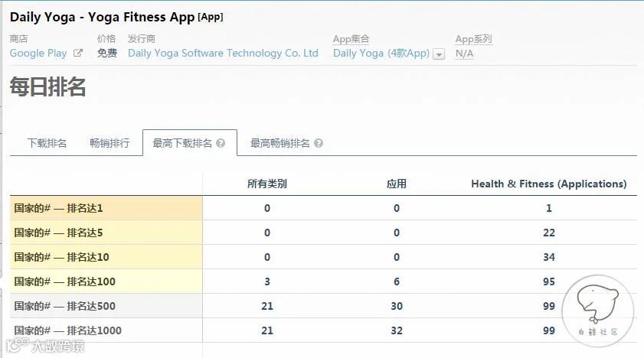Image resolution: width=644 pixels, height=358 pixels.
Task: Select the 国家的# — 排名达5 row label
Action: pos(58,233)
